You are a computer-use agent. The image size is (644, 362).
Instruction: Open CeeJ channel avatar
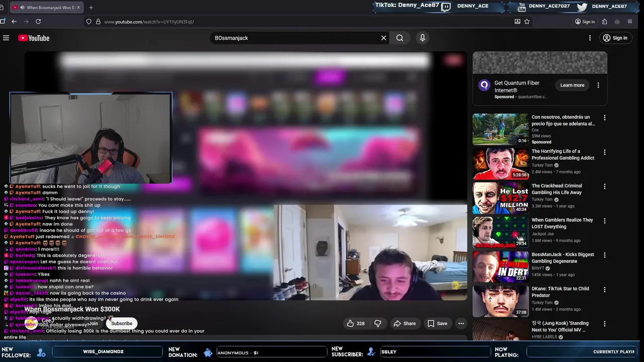30,323
